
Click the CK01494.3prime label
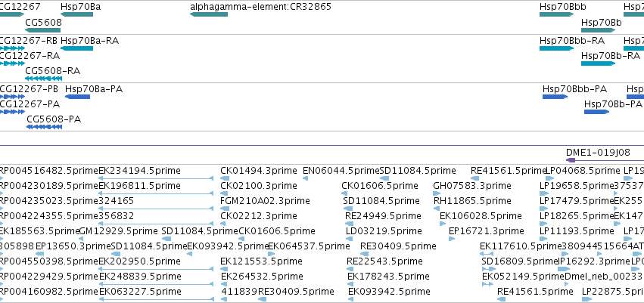click(259, 171)
